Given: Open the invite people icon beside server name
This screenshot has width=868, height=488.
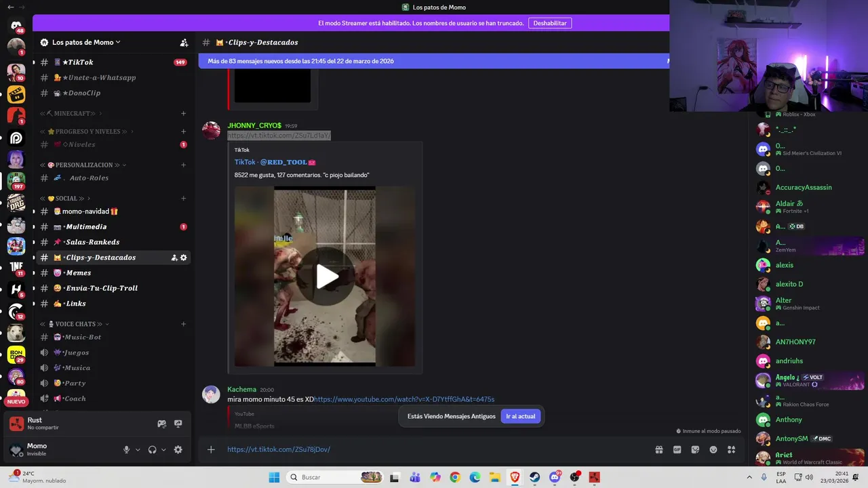Looking at the screenshot, I should click(x=184, y=42).
